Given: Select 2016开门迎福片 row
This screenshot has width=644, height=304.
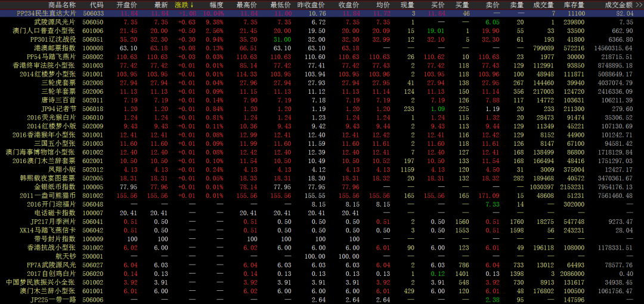Looking at the screenshot, I should pos(322,204).
